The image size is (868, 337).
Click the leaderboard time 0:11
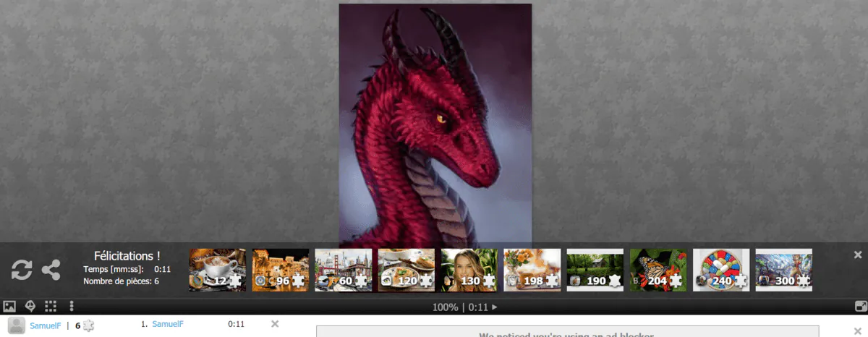(x=236, y=324)
